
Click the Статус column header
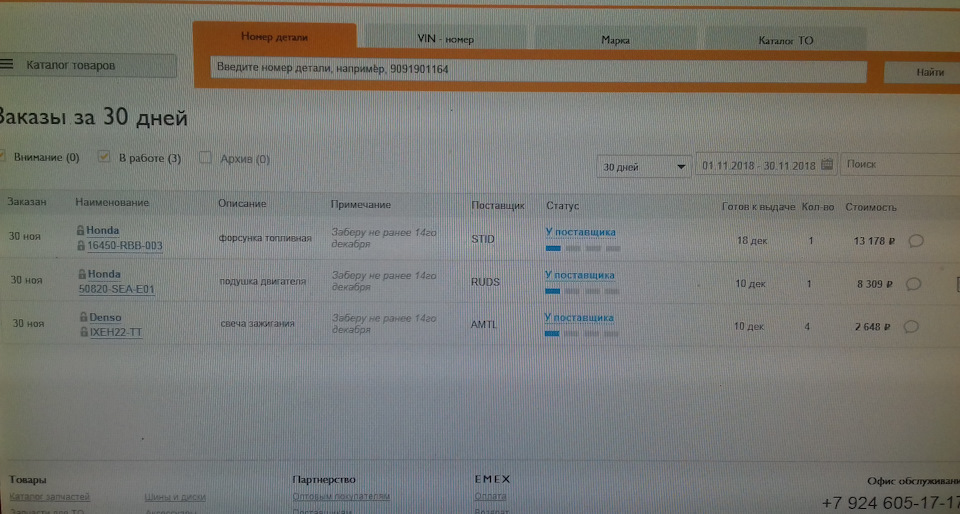(562, 206)
